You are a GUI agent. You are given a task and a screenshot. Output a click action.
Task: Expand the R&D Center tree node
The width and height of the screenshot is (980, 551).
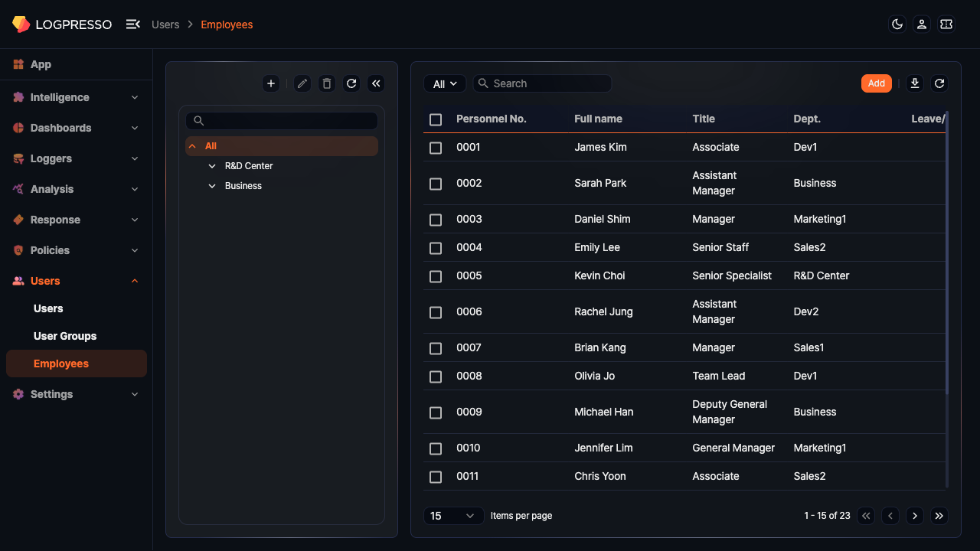[x=212, y=165]
